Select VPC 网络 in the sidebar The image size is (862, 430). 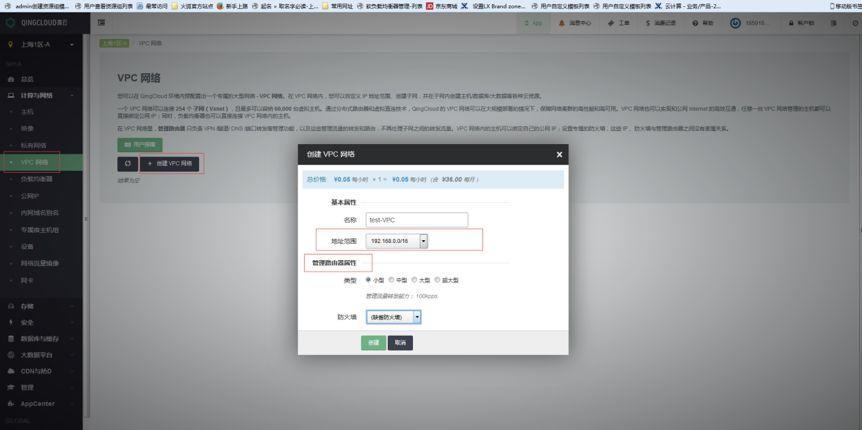[x=34, y=161]
